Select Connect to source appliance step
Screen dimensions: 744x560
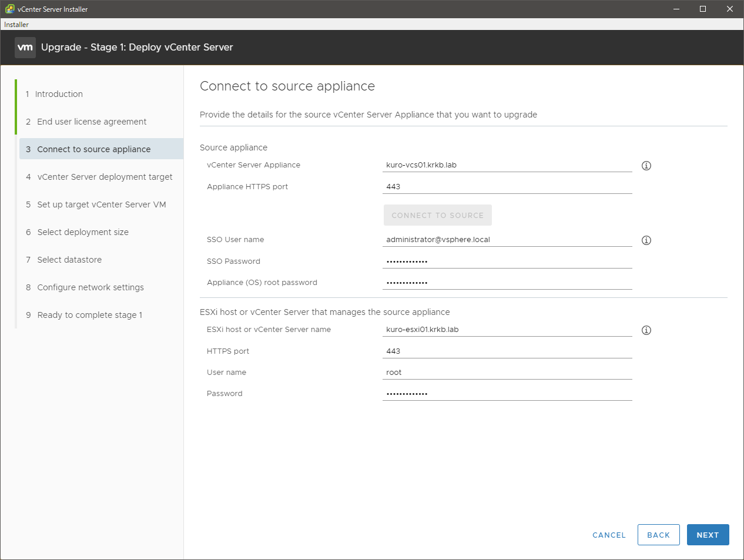(94, 149)
